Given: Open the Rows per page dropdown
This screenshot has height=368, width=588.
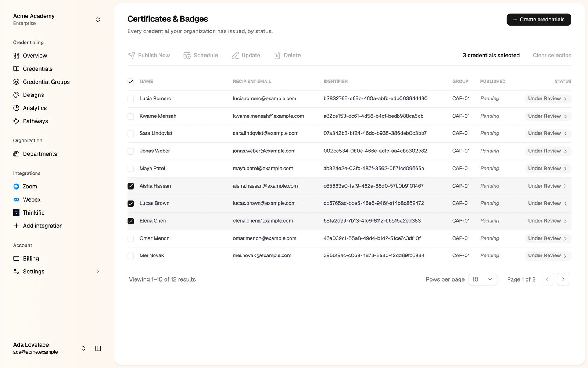Looking at the screenshot, I should click(x=483, y=279).
